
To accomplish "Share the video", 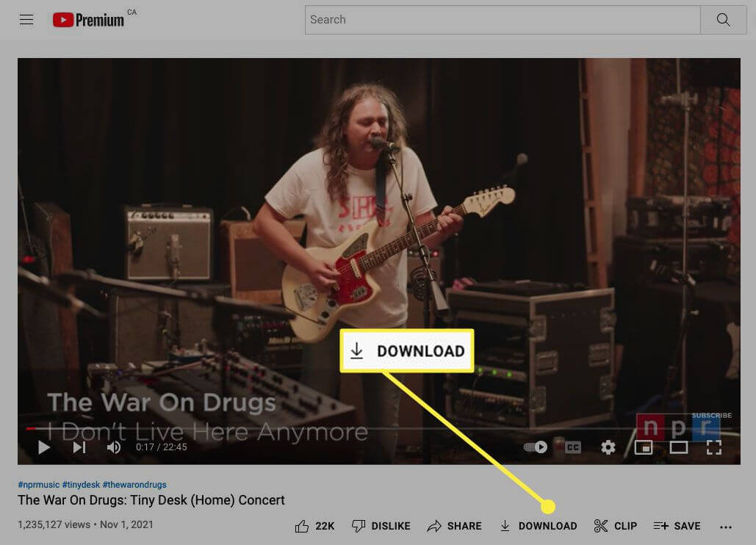I will [x=454, y=526].
